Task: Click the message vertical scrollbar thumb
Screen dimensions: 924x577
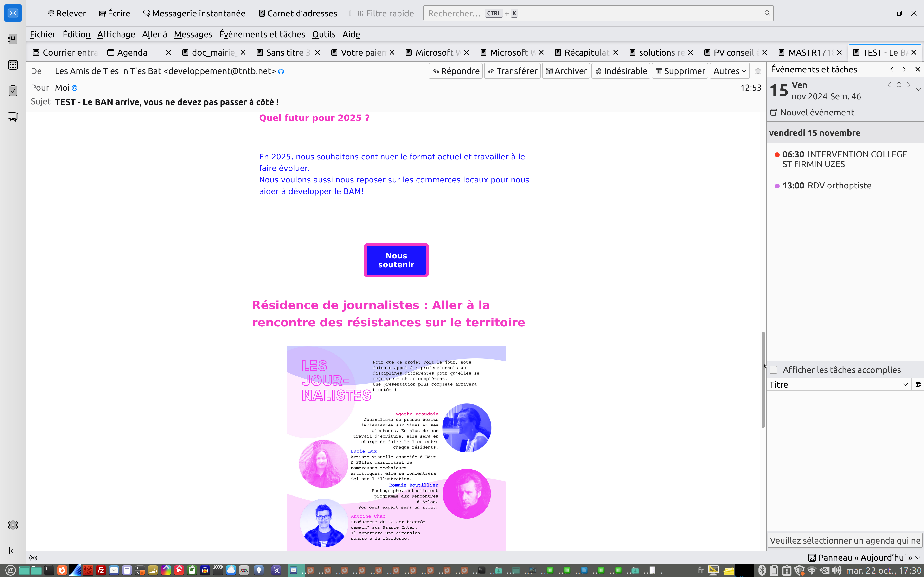Action: pos(763,379)
